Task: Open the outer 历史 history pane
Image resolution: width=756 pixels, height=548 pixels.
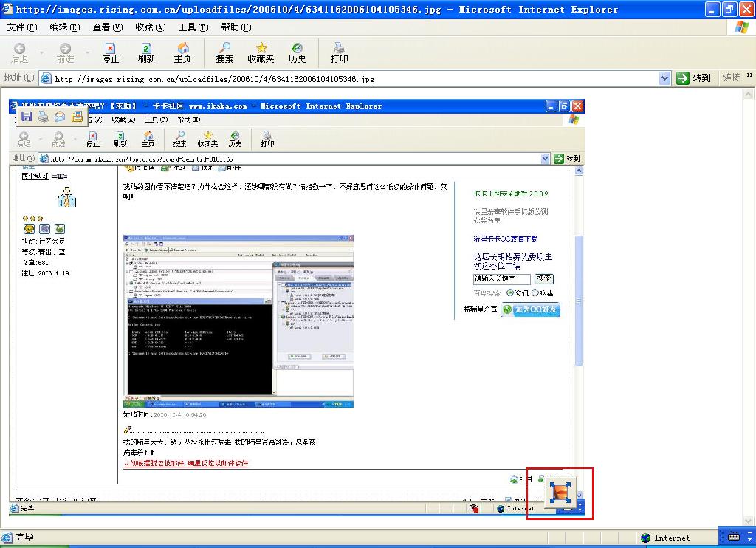Action: [297, 53]
